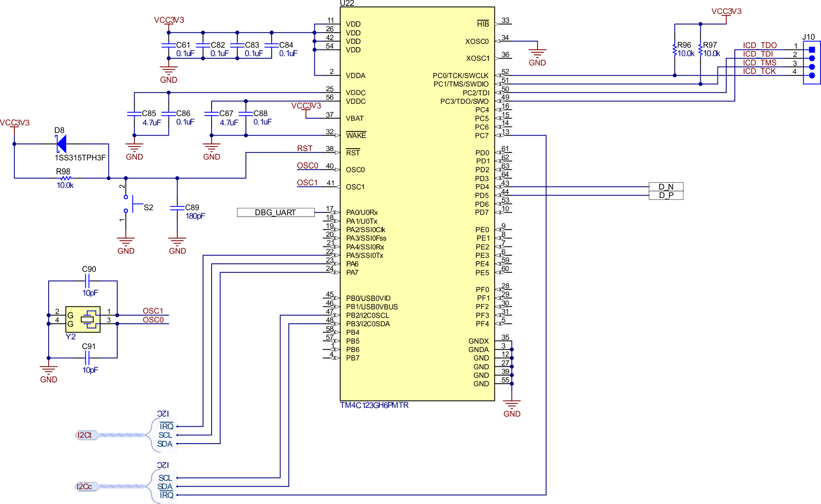Select capacitor C85 symbol
The width and height of the screenshot is (821, 504).
tap(134, 114)
